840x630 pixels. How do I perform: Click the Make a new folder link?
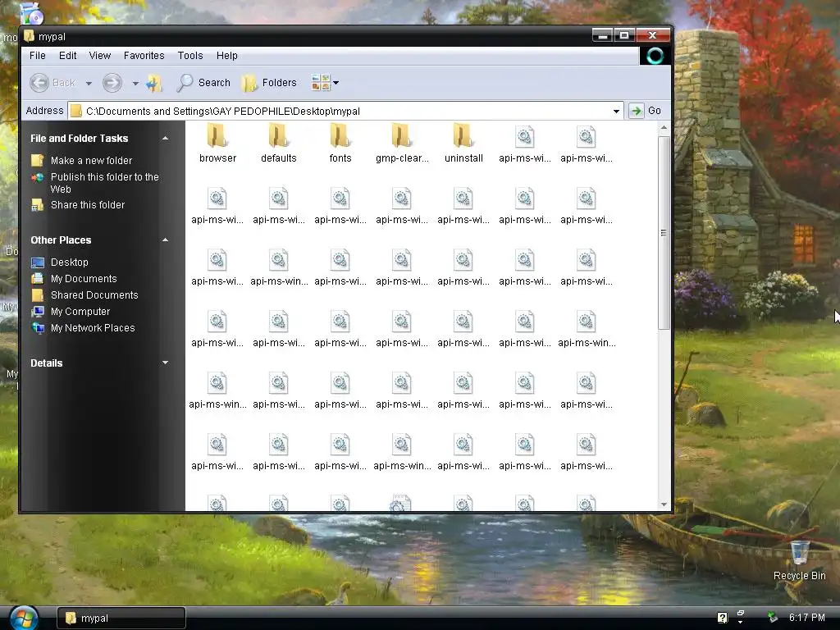coord(92,160)
